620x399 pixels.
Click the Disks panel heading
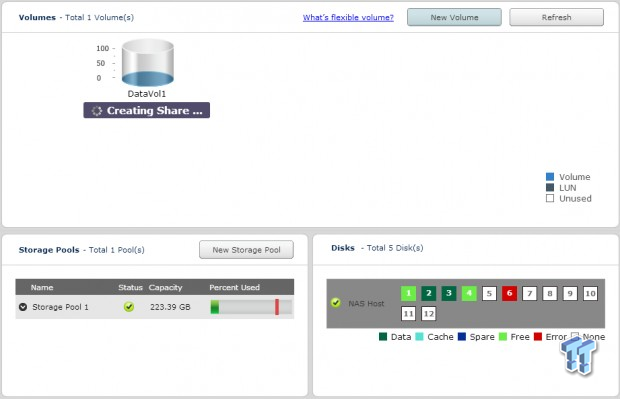coord(343,248)
